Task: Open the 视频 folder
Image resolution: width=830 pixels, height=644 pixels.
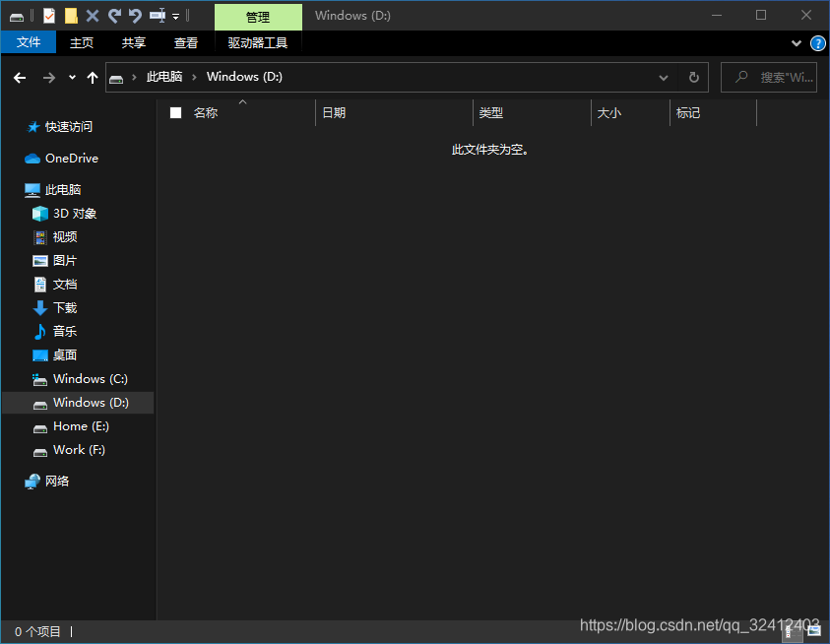Action: point(65,236)
